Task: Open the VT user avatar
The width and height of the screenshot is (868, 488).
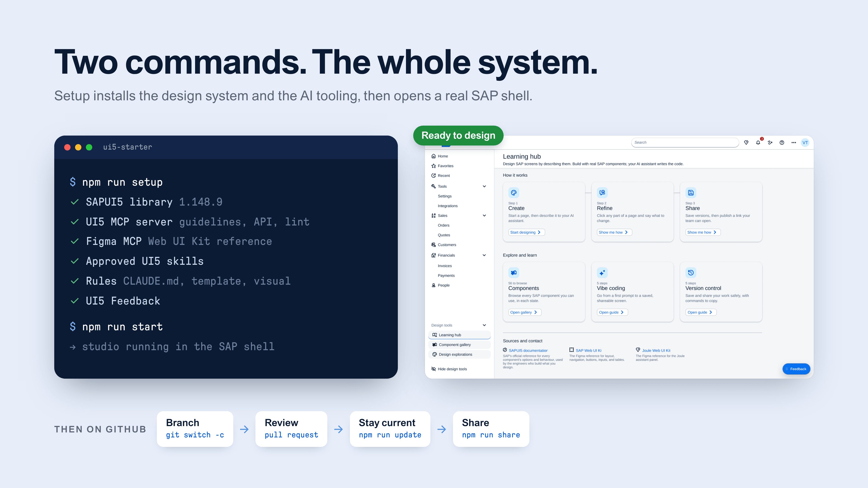Action: (805, 143)
